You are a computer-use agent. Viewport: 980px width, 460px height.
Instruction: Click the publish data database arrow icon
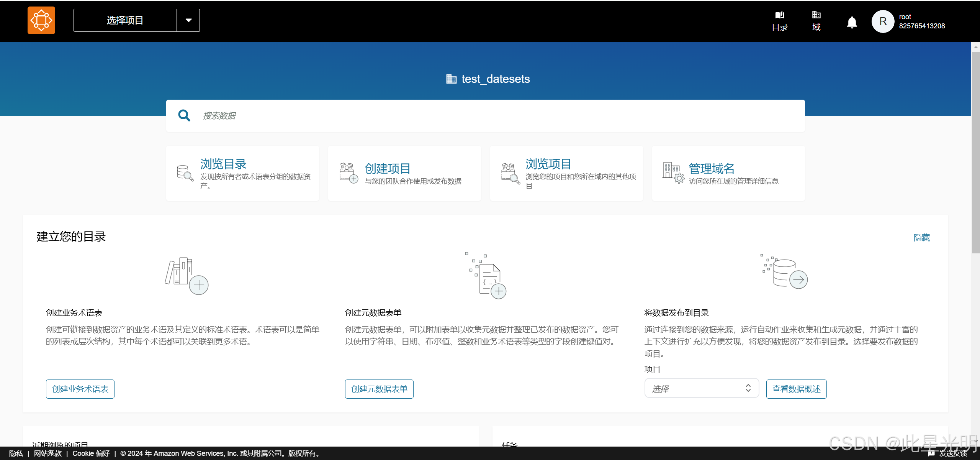click(785, 273)
